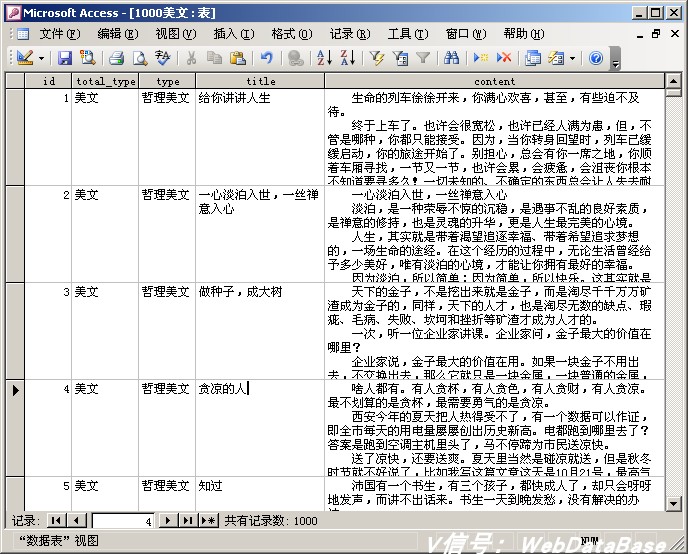Click the Paste clipboard icon

tap(237, 58)
